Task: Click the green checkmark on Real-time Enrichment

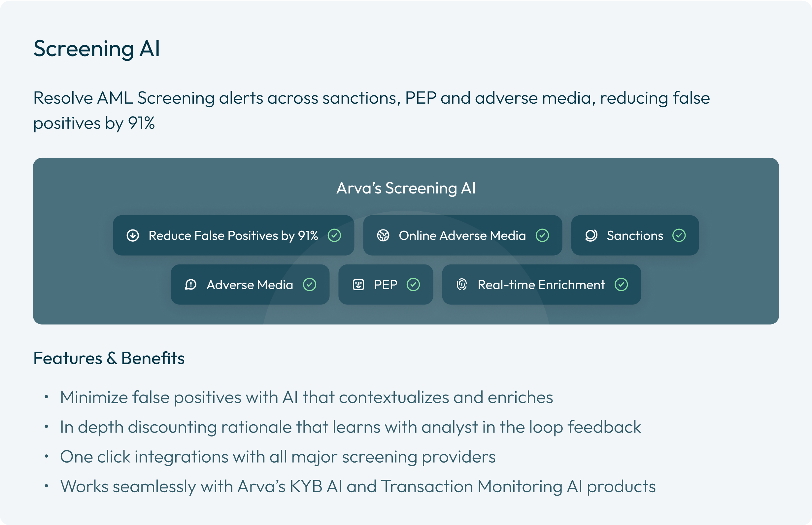Action: [x=621, y=285]
